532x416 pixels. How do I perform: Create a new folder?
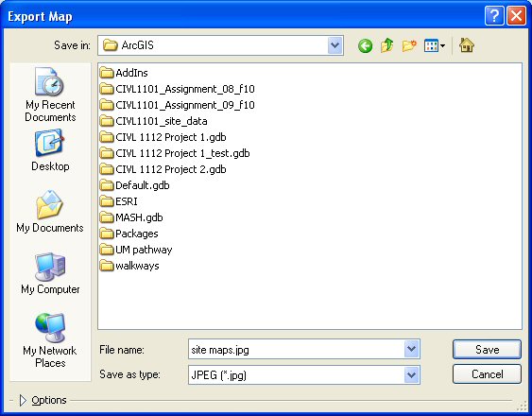click(409, 45)
